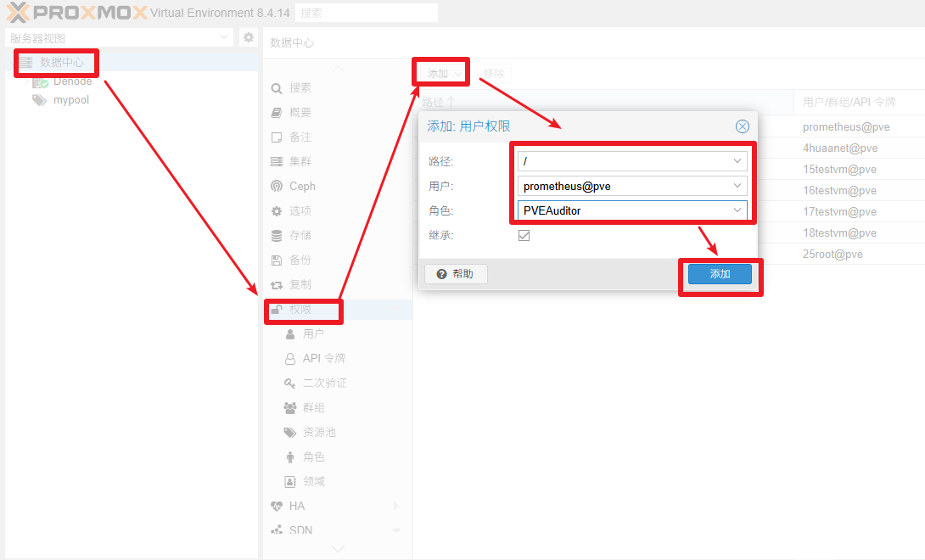Select 数据中心 in the server tree
The height and width of the screenshot is (560, 925).
point(62,62)
